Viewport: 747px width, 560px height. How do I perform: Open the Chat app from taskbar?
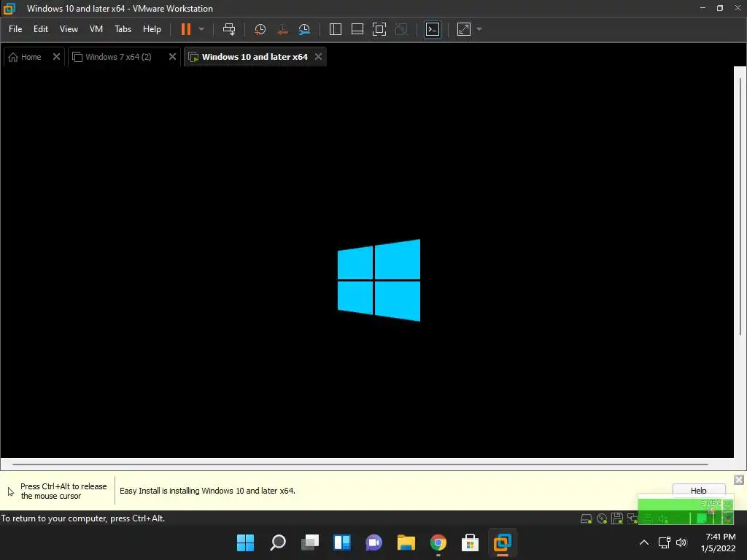coord(374,542)
